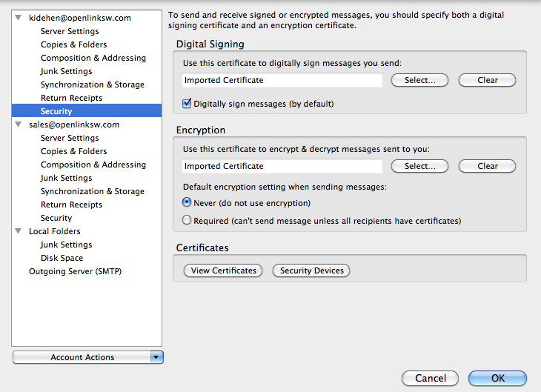Open Outgoing Server (SMTP) settings
The image size is (541, 392).
point(75,271)
